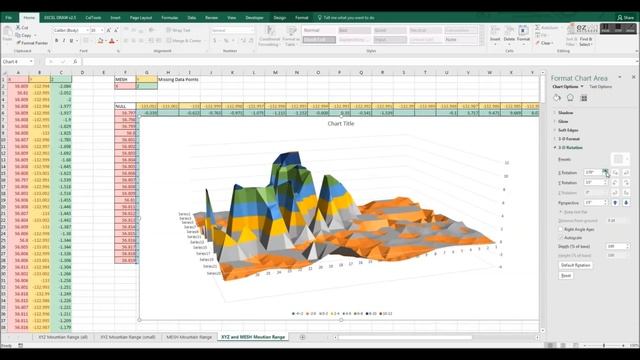
Task: Expand Shadow section
Action: coord(566,113)
